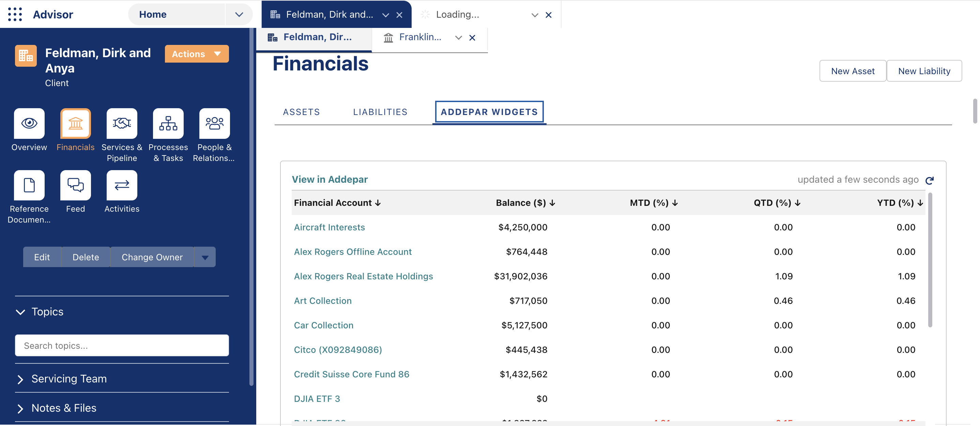Open Services & Pipeline handshake icon
This screenshot has height=426, width=980.
pyautogui.click(x=122, y=123)
